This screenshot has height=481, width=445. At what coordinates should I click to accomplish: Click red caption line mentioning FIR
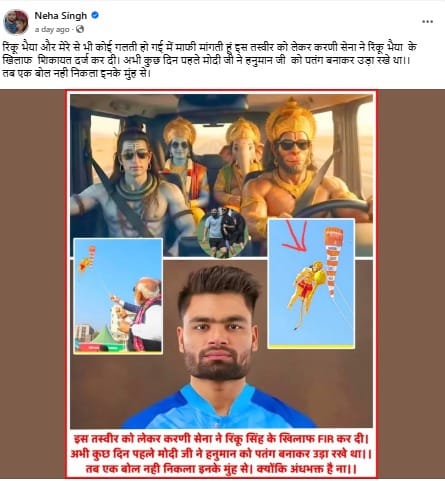[221, 438]
